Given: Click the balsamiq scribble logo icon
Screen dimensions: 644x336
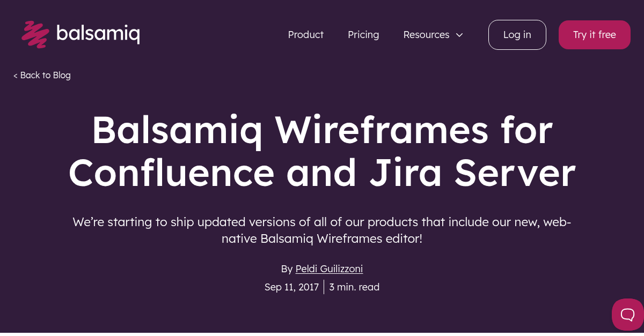Looking at the screenshot, I should (x=35, y=34).
